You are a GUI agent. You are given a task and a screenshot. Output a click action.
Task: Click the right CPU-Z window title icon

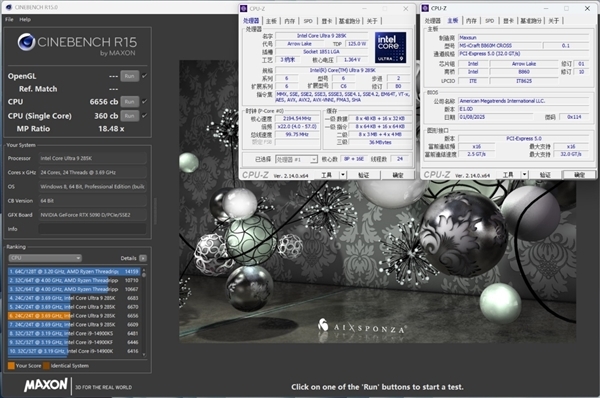point(425,8)
